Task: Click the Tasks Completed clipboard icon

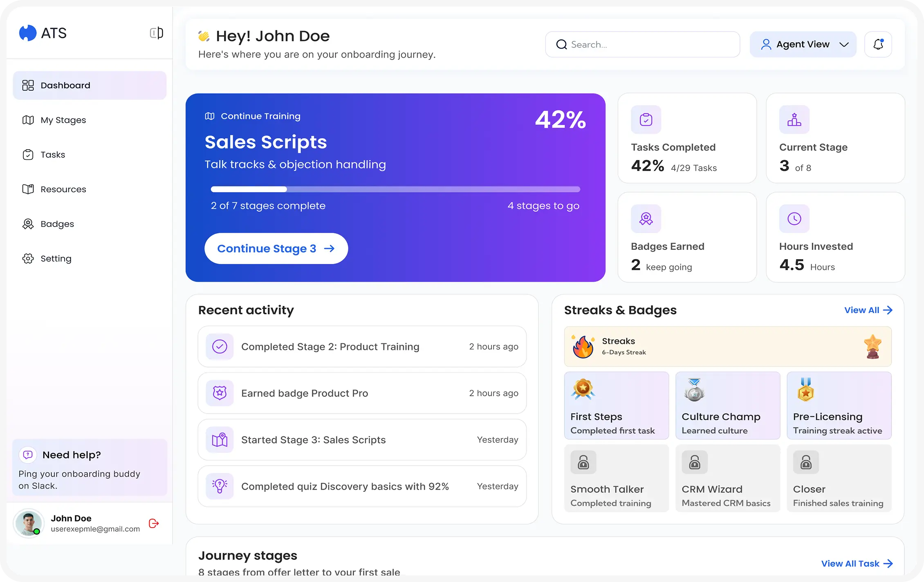Action: 646,119
